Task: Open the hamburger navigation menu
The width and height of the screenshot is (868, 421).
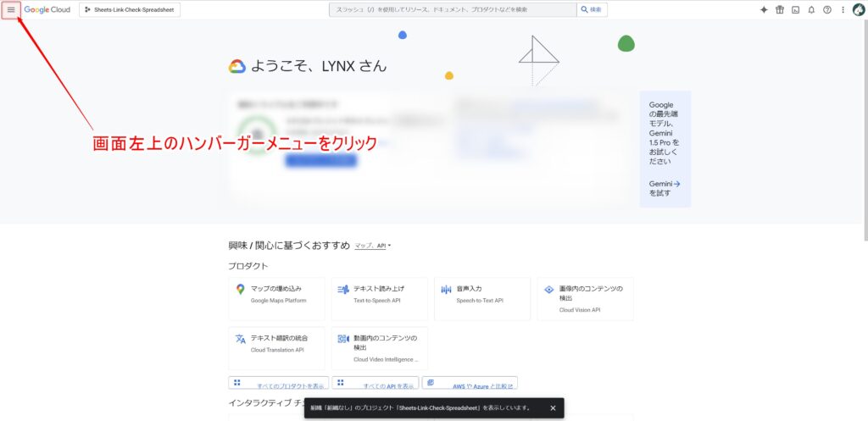Action: pyautogui.click(x=11, y=9)
